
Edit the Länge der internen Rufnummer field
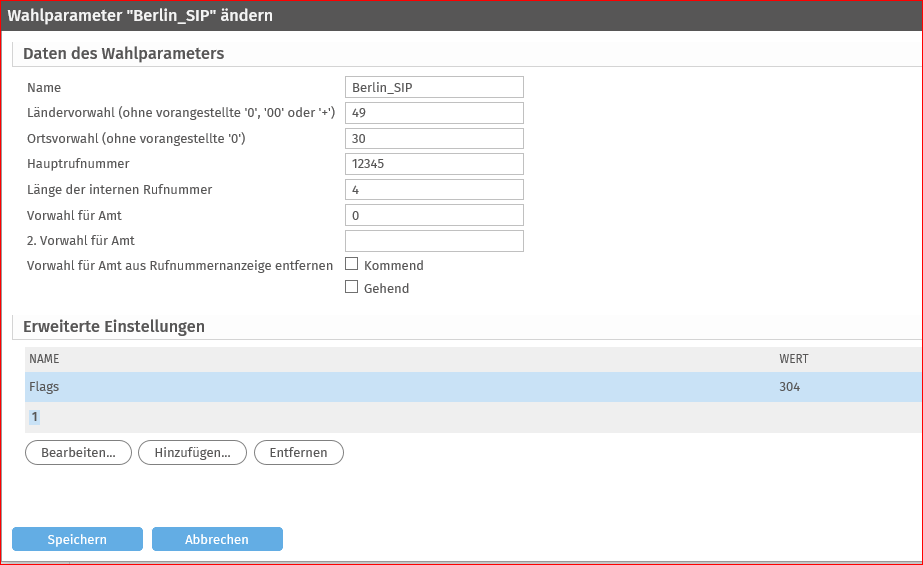[x=434, y=190]
